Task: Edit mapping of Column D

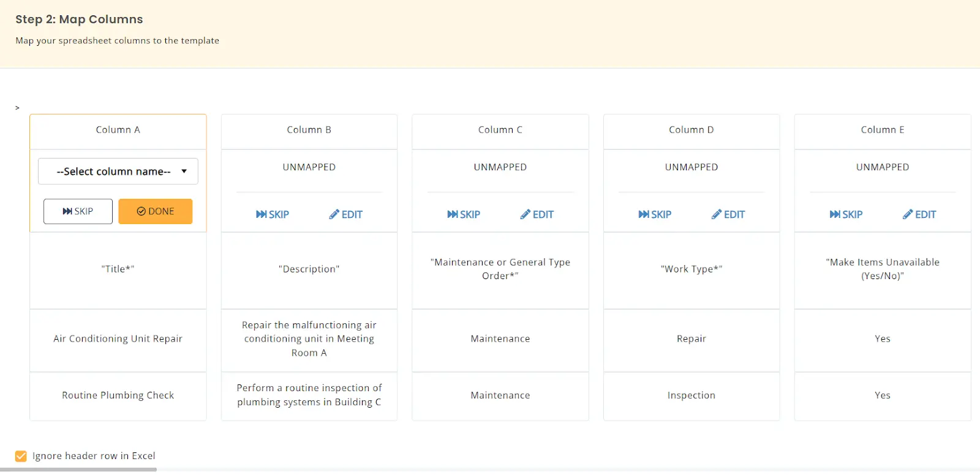Action: click(728, 214)
